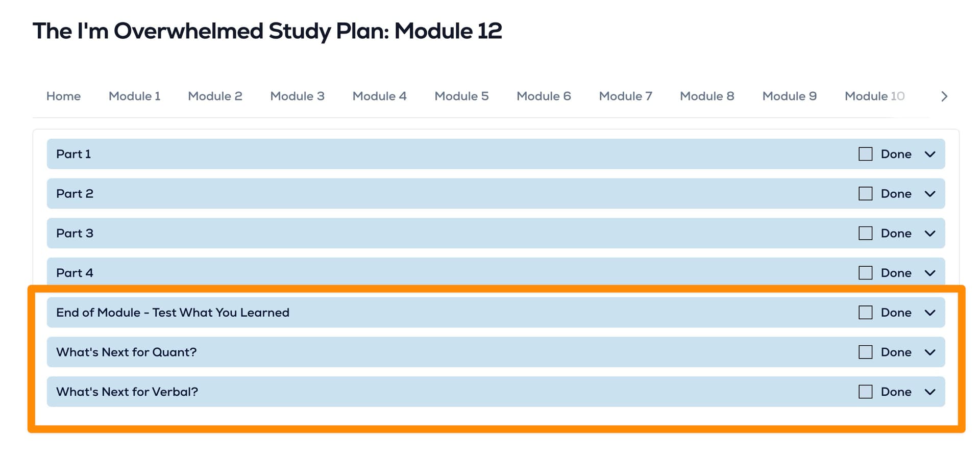This screenshot has width=980, height=461.
Task: Expand Part 2 using its chevron
Action: tap(930, 194)
